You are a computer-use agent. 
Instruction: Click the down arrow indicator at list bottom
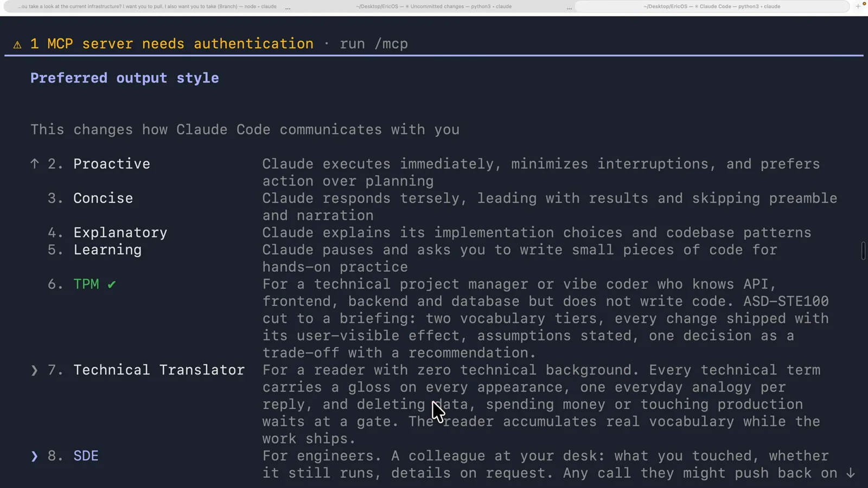pyautogui.click(x=850, y=473)
